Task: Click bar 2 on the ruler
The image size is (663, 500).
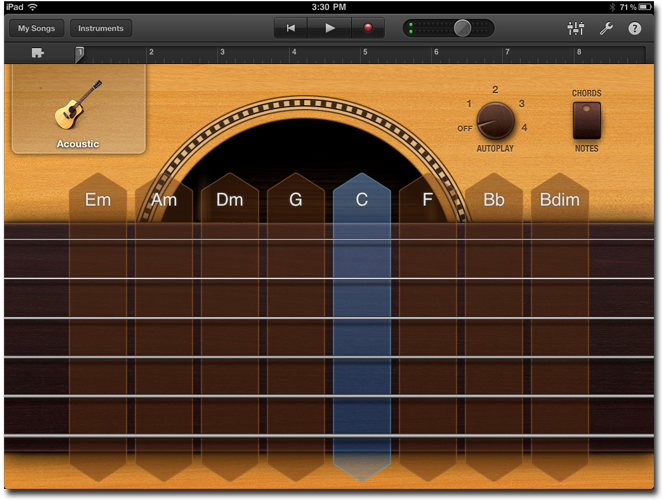Action: (x=151, y=52)
